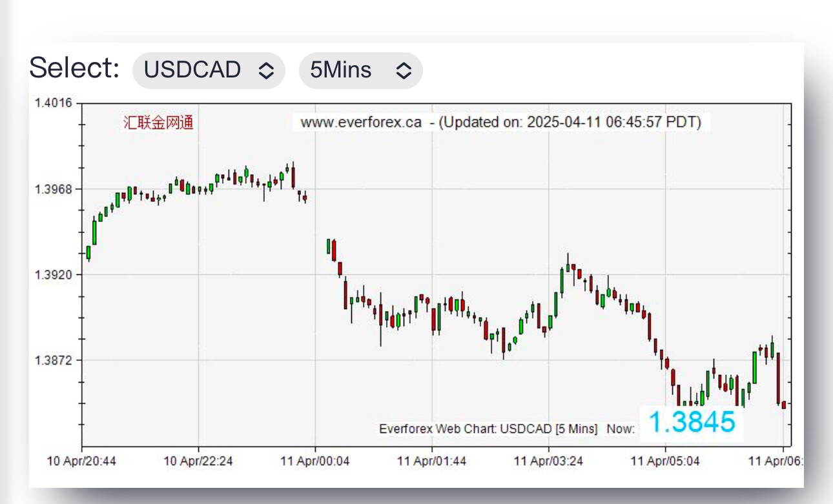Click the 10 Apr/20:44 time label

(x=82, y=461)
